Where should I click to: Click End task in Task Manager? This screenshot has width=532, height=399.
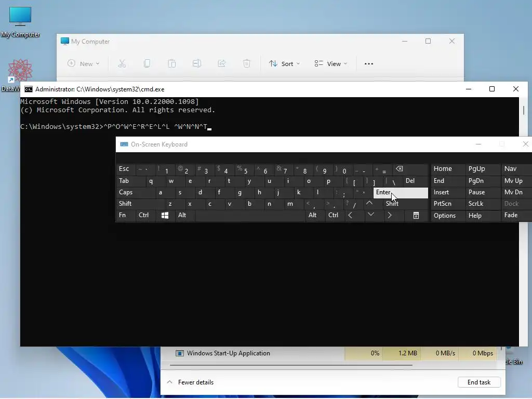tap(478, 382)
